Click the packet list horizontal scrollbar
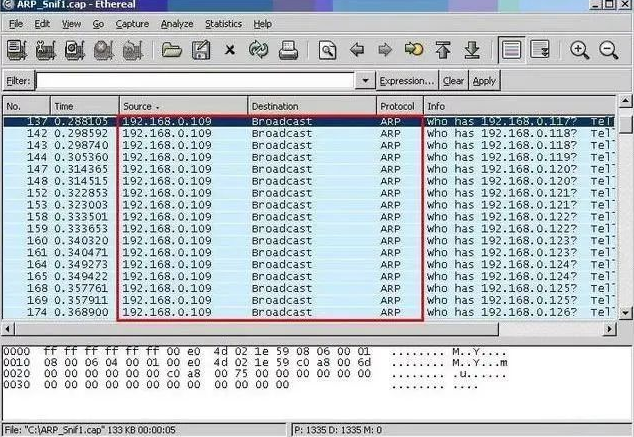 coord(300,329)
